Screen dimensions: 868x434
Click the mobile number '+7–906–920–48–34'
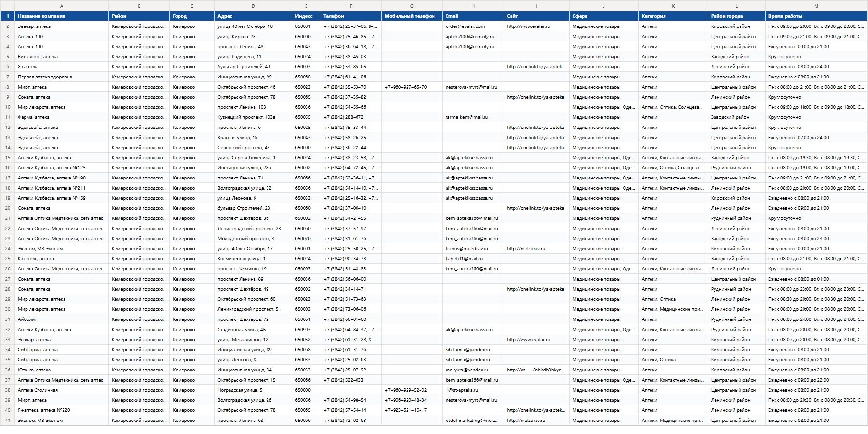412,400
